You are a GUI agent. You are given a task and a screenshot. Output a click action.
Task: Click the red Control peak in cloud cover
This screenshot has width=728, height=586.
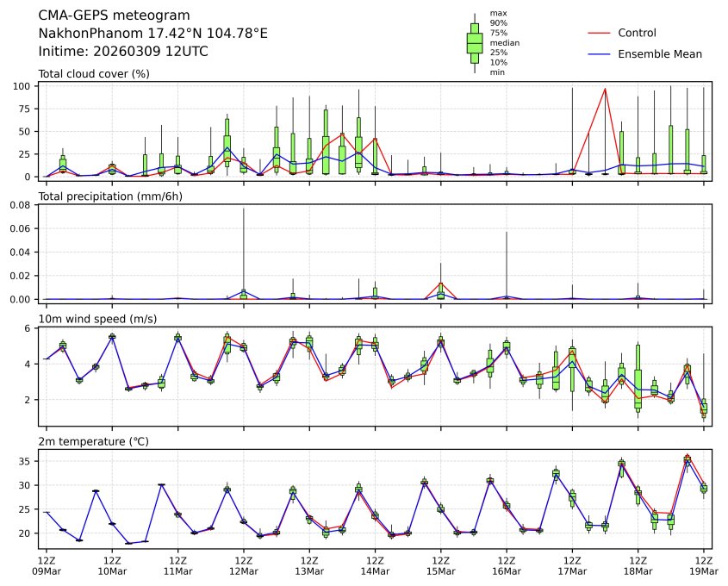[605, 89]
